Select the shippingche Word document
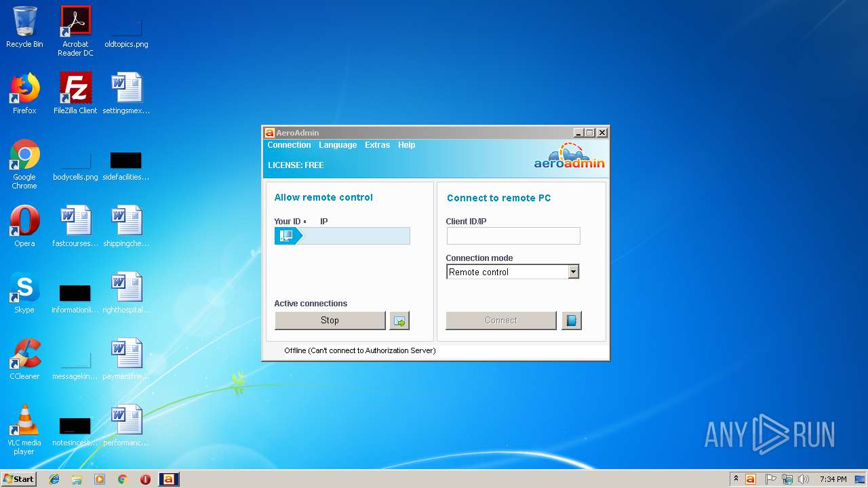Viewport: 868px width, 488px height. coord(126,226)
